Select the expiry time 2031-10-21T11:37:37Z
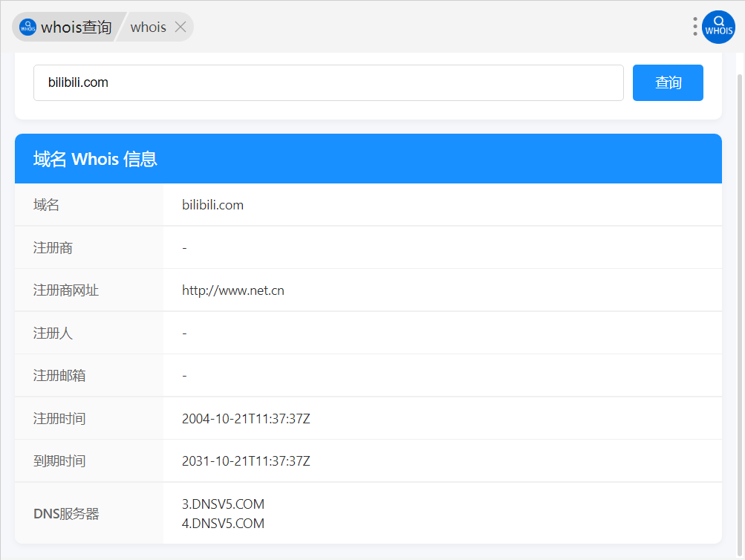745x560 pixels. click(246, 460)
